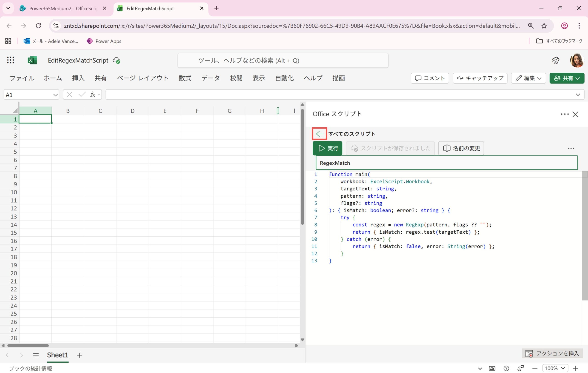588x373 pixels.
Task: Click 名前の変更 rename button
Action: click(x=461, y=148)
